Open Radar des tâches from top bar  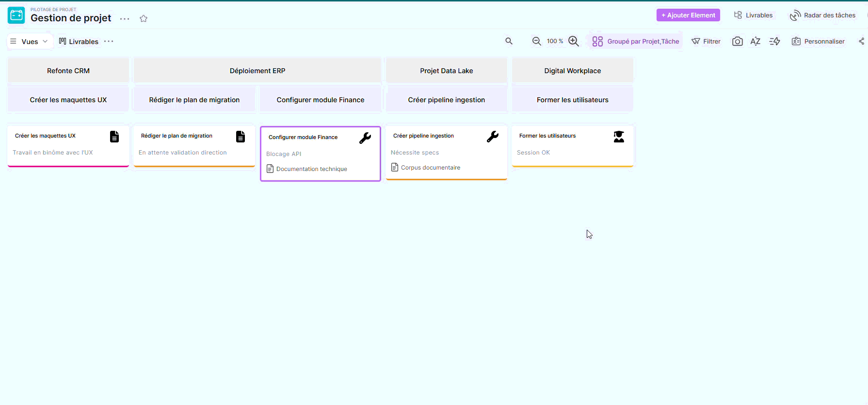click(x=823, y=16)
